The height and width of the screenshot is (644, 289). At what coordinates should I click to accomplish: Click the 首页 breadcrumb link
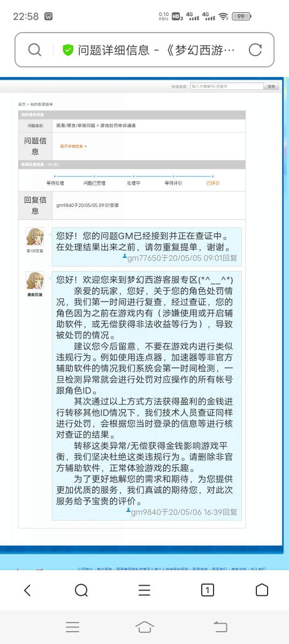21,104
